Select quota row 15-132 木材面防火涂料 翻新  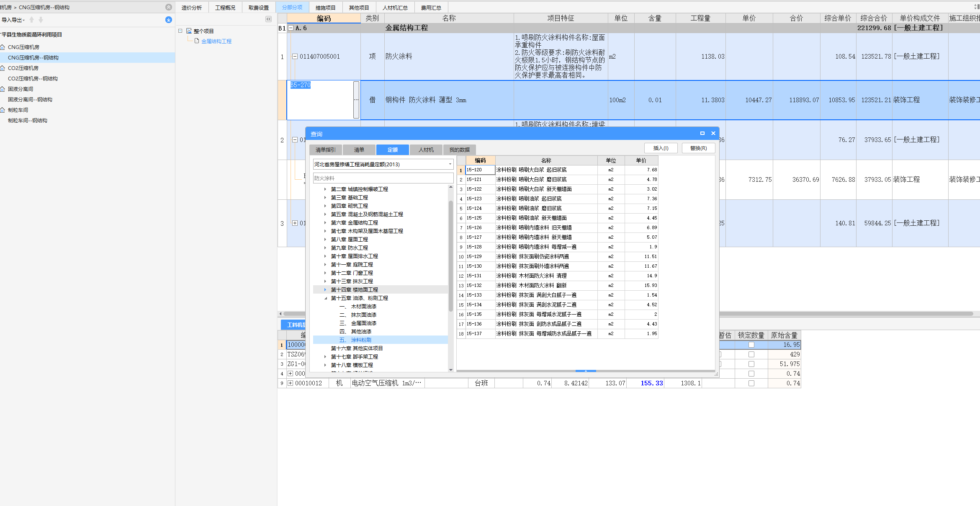pos(557,285)
